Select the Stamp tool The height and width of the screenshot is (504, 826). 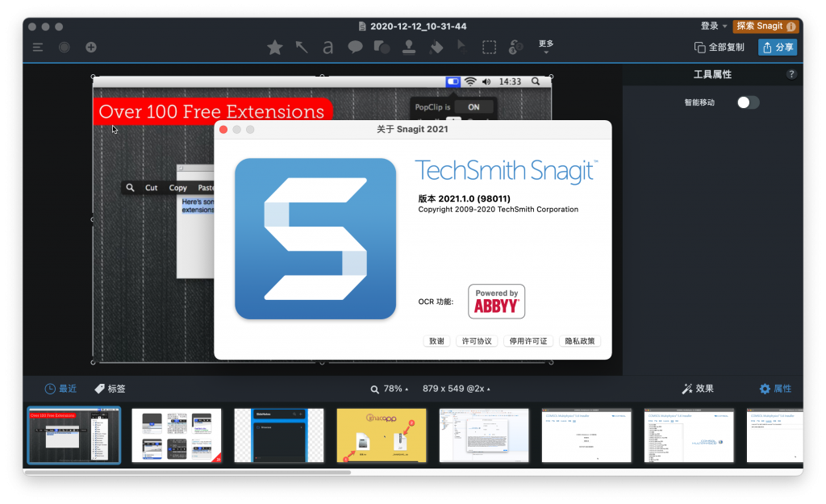coord(409,48)
